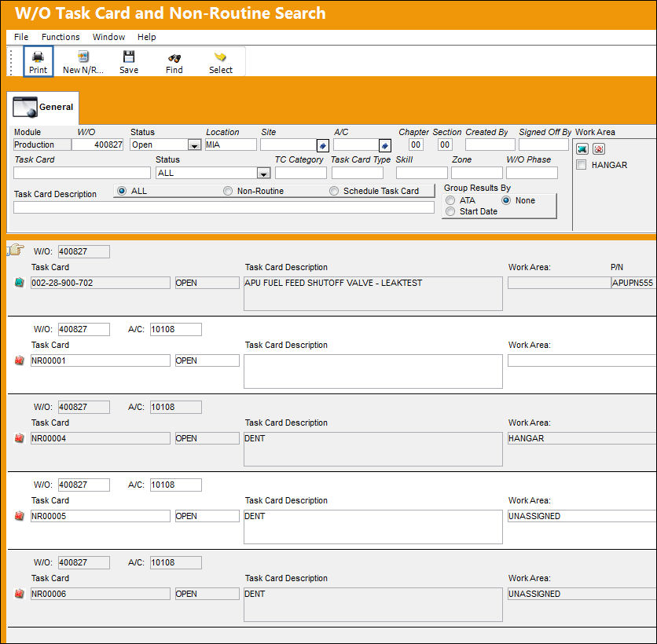Open the File menu
This screenshot has height=644, width=657.
coord(21,37)
